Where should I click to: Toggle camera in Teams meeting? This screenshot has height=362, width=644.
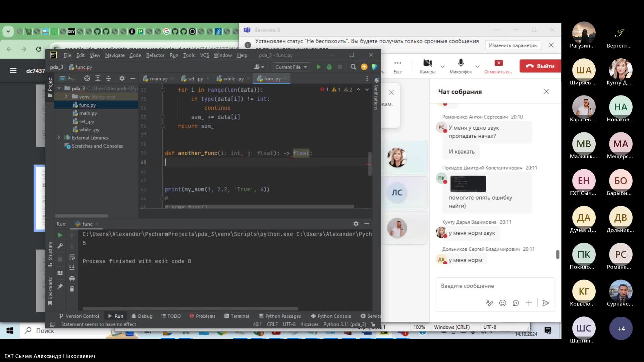428,66
